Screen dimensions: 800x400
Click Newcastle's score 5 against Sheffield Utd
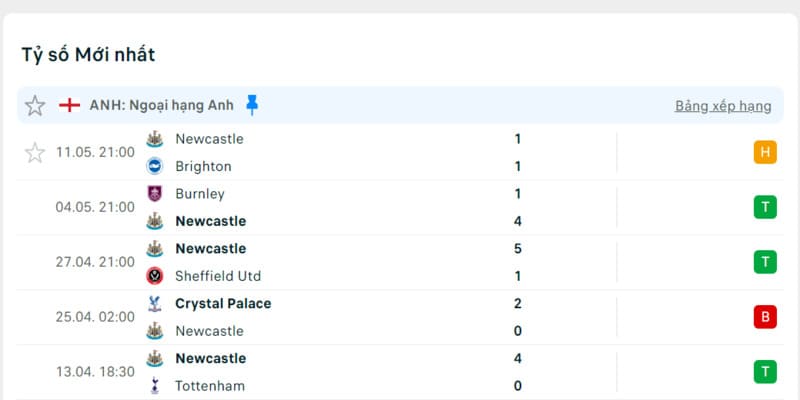pyautogui.click(x=517, y=248)
